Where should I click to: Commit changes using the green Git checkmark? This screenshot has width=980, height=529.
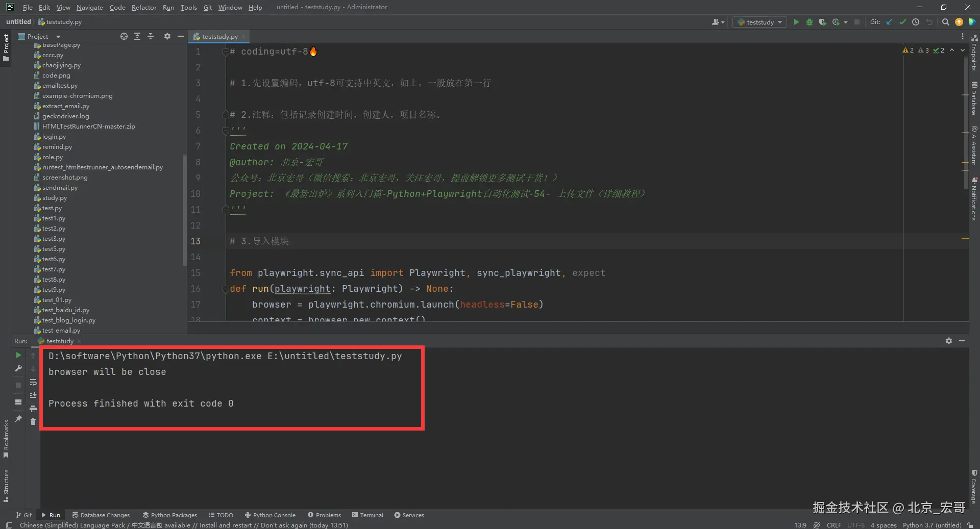tap(902, 22)
